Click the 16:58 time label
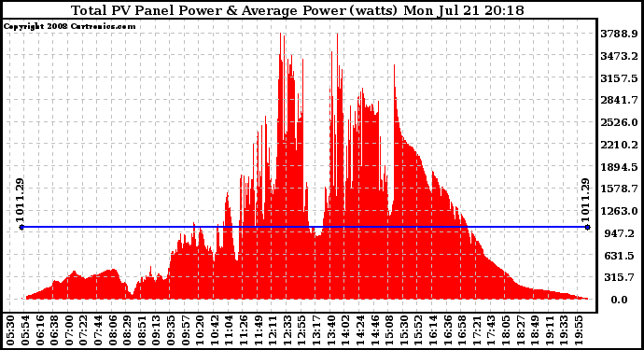Viewport: 644px width, 350px height. [462, 330]
